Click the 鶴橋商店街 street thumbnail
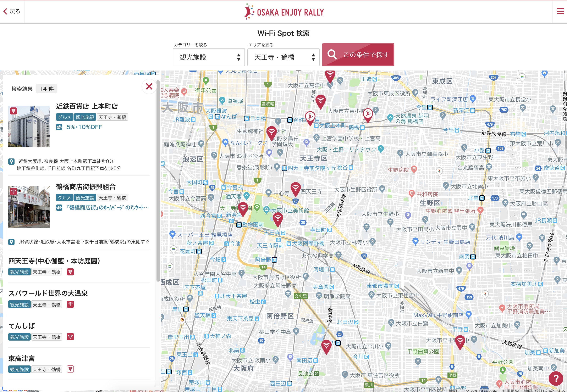The width and height of the screenshot is (567, 392). point(29,207)
